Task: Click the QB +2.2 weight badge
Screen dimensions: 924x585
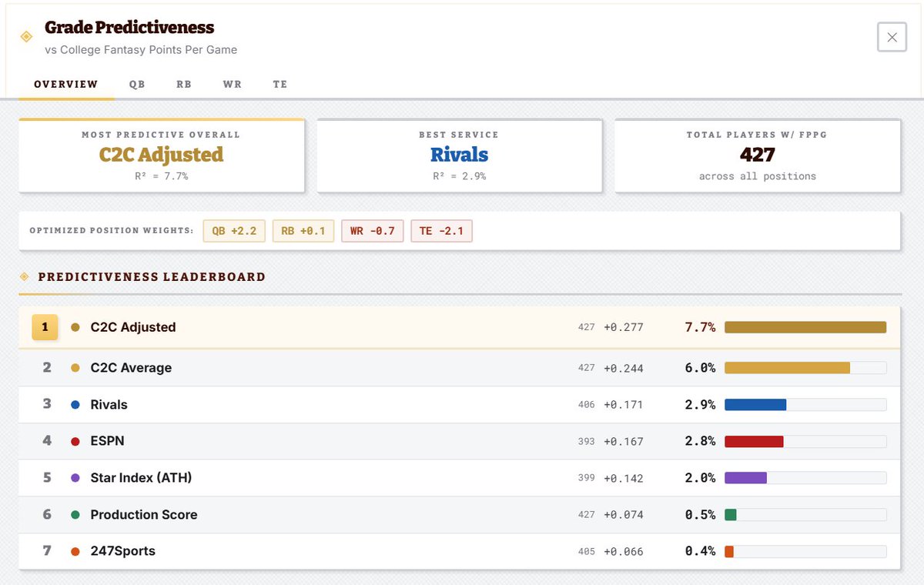Action: point(234,231)
